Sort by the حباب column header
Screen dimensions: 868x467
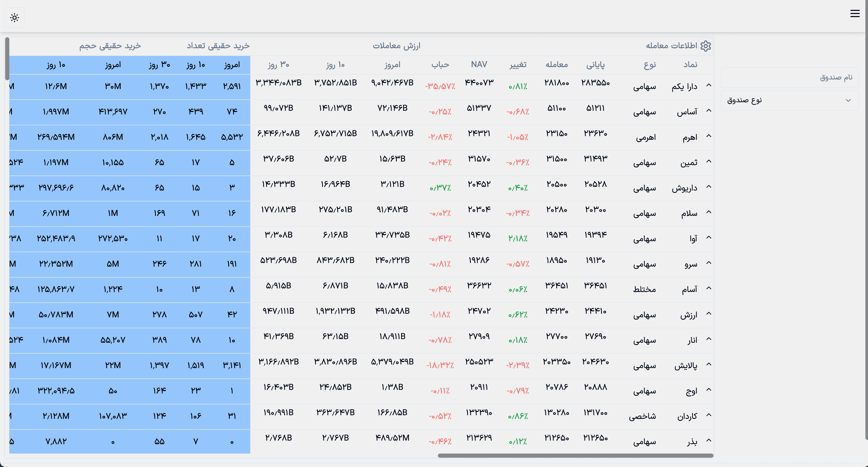click(x=440, y=65)
